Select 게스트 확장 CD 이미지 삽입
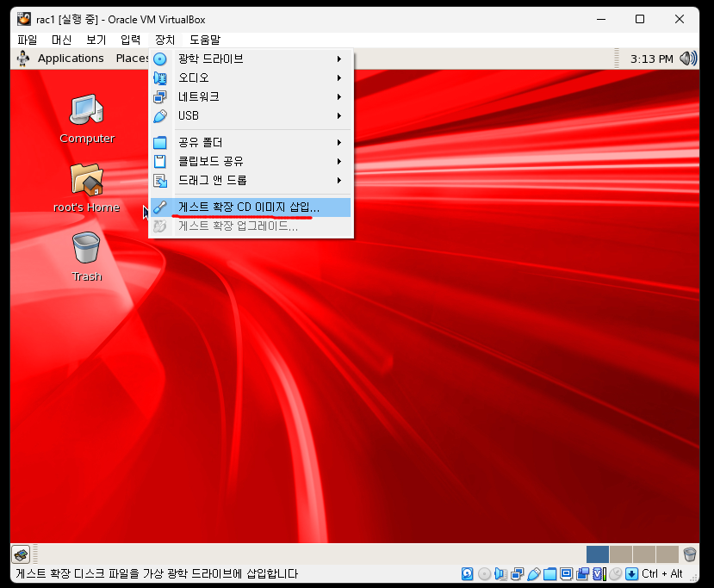The height and width of the screenshot is (588, 714). (x=251, y=207)
